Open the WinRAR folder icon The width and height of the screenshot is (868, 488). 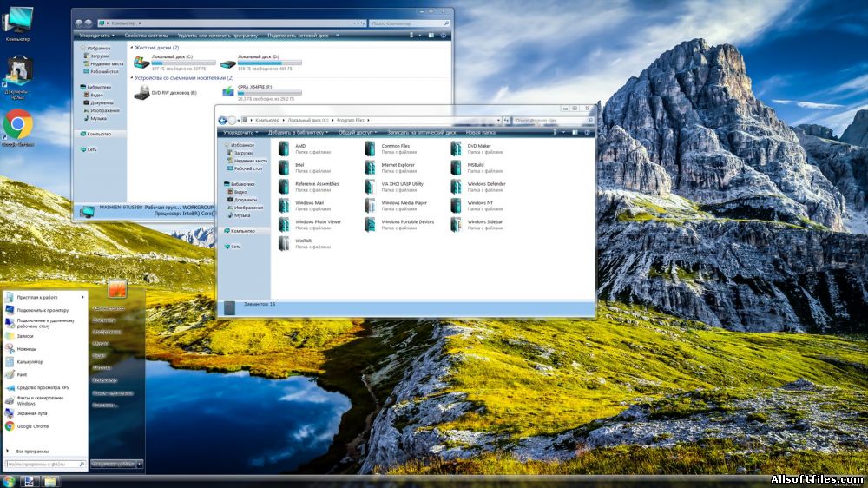pos(284,244)
